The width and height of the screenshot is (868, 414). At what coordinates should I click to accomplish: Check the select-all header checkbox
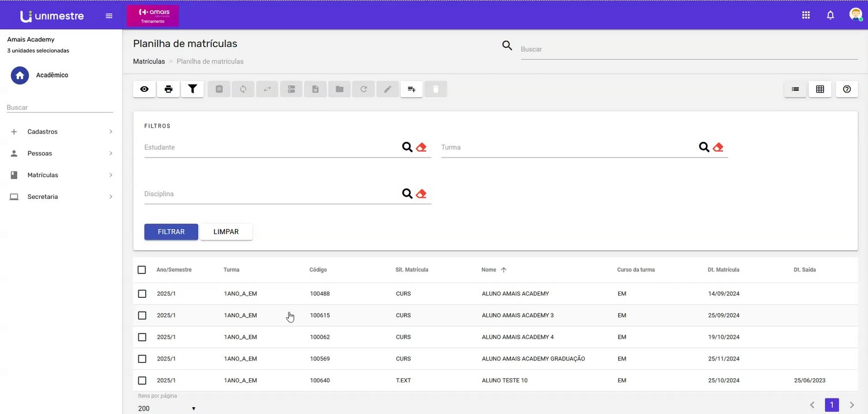142,270
